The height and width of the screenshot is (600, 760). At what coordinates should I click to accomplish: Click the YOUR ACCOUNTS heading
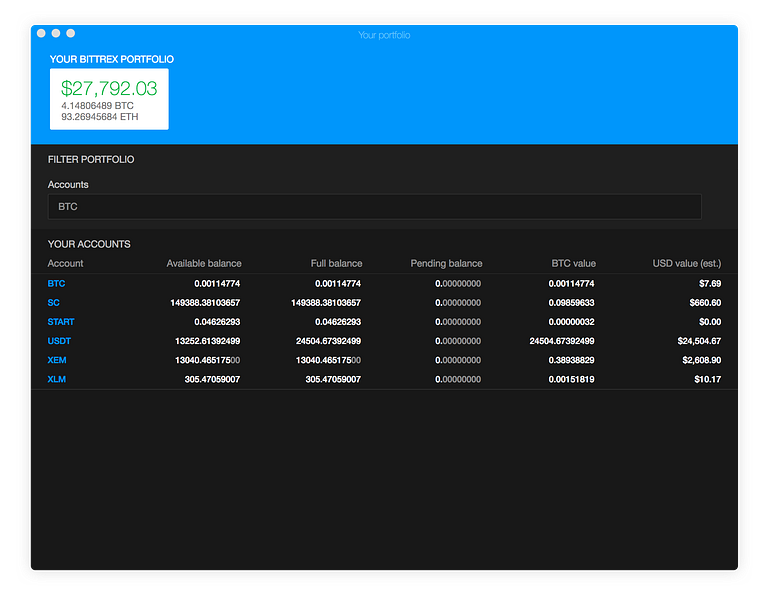89,244
